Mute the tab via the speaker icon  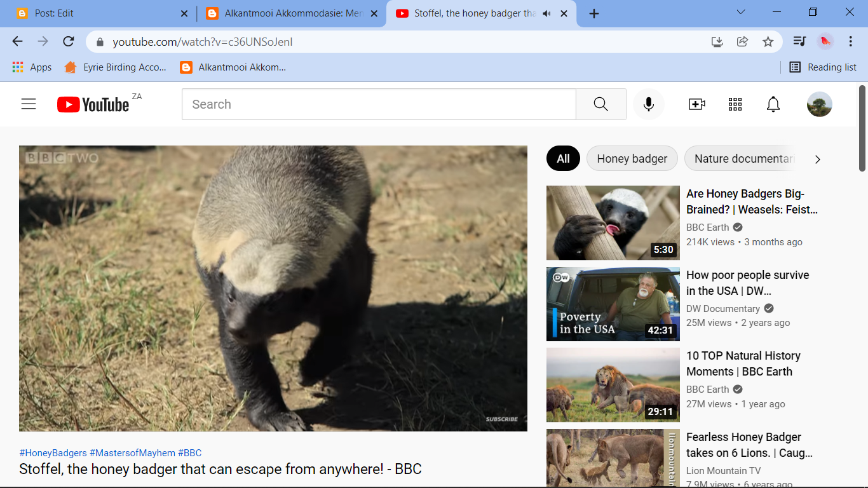pyautogui.click(x=546, y=13)
